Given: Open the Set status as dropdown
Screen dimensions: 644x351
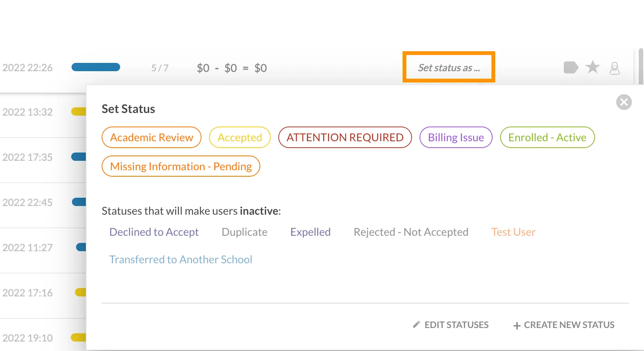Looking at the screenshot, I should (449, 67).
